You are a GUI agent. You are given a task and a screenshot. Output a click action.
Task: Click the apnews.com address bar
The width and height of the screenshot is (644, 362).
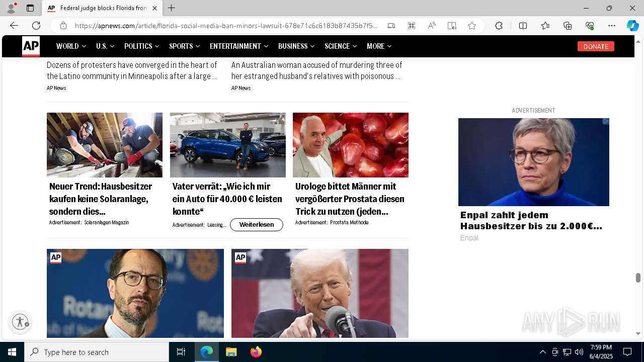pyautogui.click(x=226, y=26)
